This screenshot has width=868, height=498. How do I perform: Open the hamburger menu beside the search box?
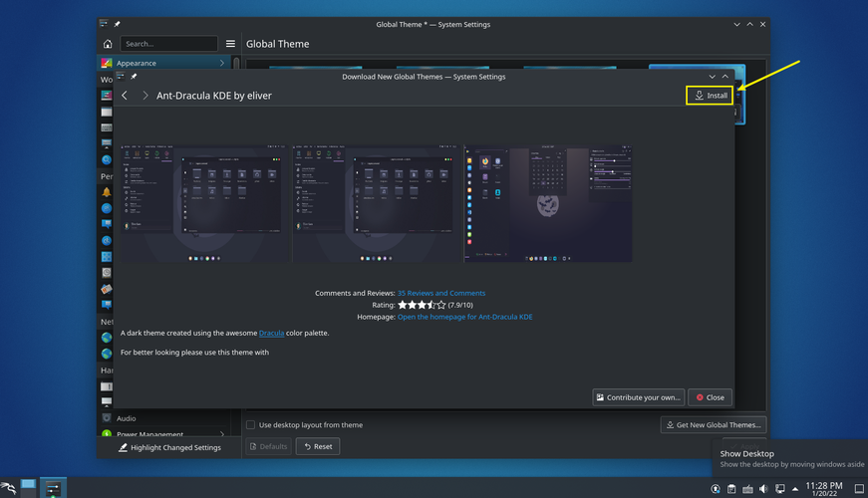[x=230, y=44]
